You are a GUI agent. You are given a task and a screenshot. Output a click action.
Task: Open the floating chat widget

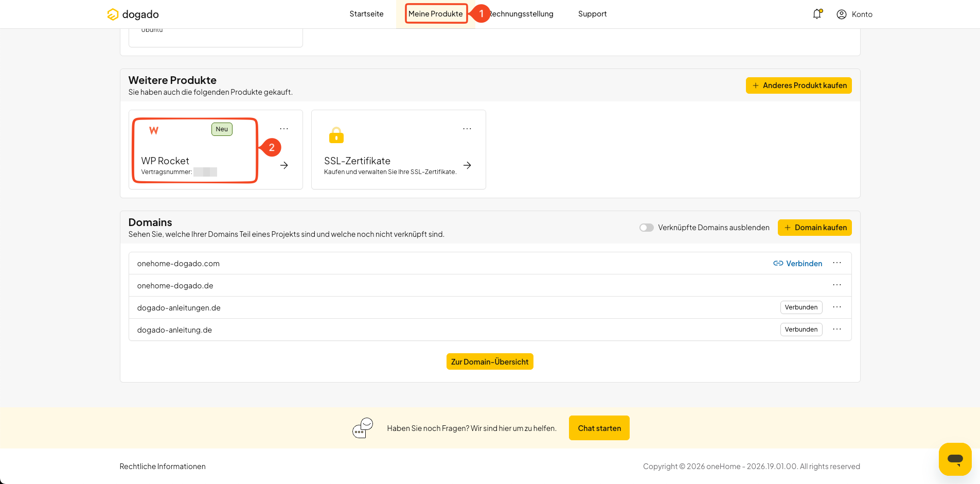955,459
